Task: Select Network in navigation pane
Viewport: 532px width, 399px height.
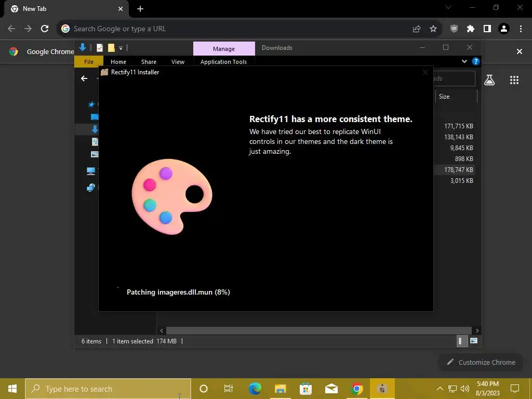Action: (91, 187)
